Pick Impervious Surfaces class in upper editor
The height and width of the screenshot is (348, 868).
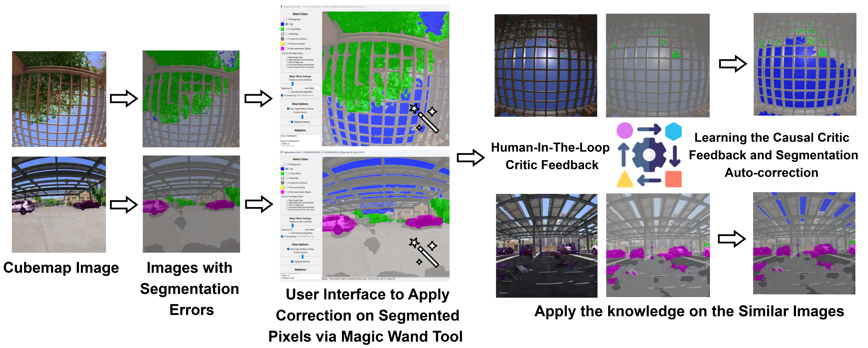(x=287, y=39)
